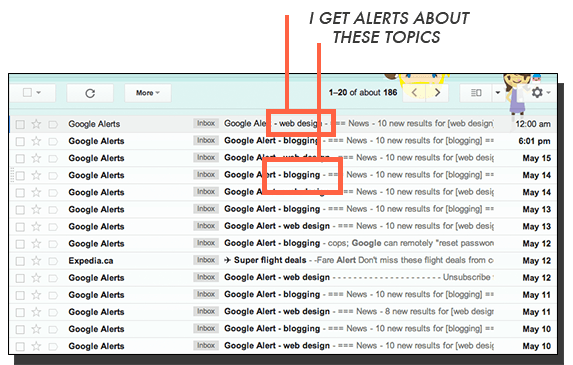Image resolution: width=573 pixels, height=365 pixels.
Task: Mark May 15 web design alert as important
Action: click(x=53, y=159)
